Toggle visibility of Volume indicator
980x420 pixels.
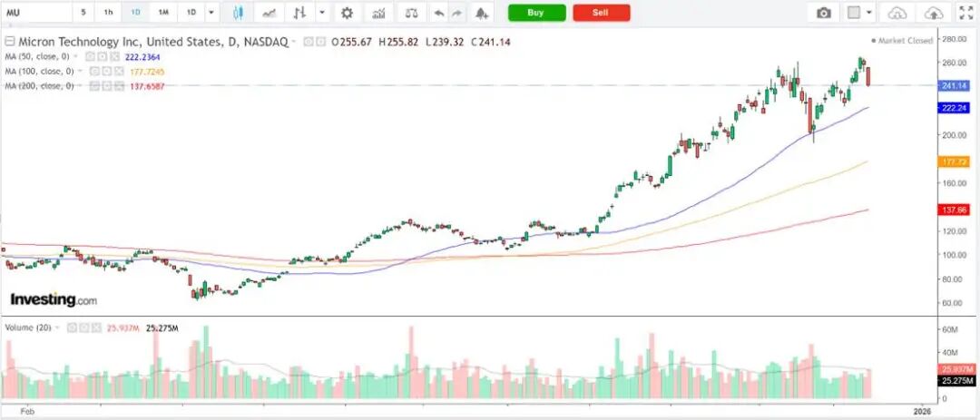[72, 327]
